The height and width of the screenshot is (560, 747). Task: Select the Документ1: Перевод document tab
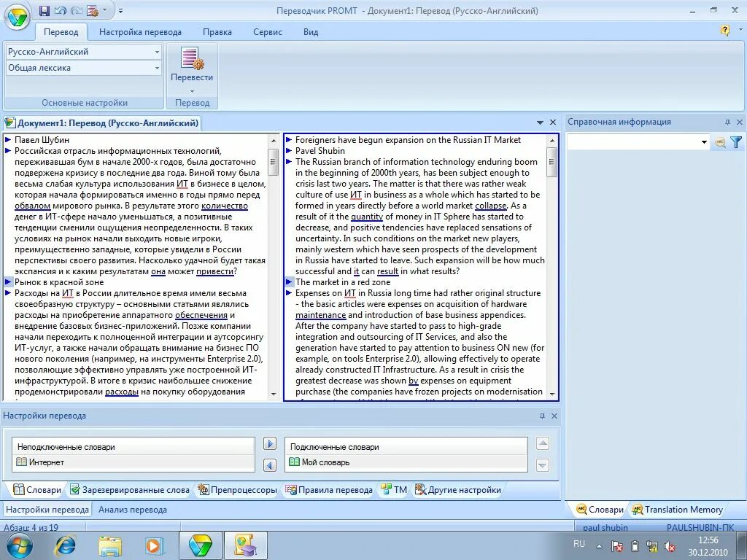pyautogui.click(x=103, y=122)
